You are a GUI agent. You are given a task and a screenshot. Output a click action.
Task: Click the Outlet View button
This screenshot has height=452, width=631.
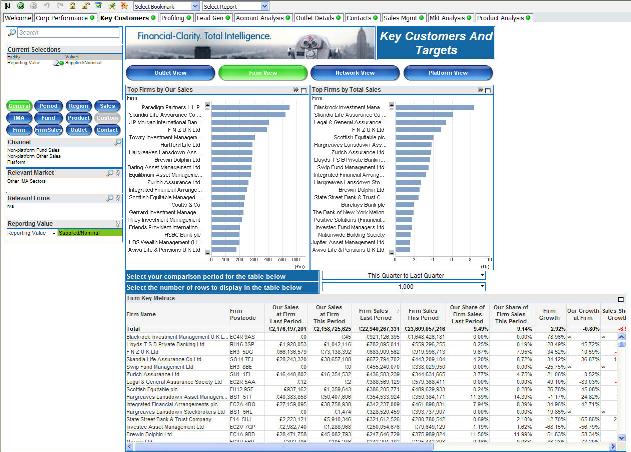click(170, 73)
